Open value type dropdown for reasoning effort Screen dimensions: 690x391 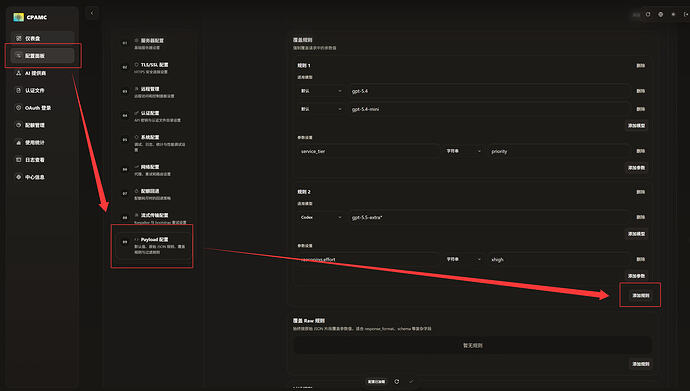[x=463, y=259]
